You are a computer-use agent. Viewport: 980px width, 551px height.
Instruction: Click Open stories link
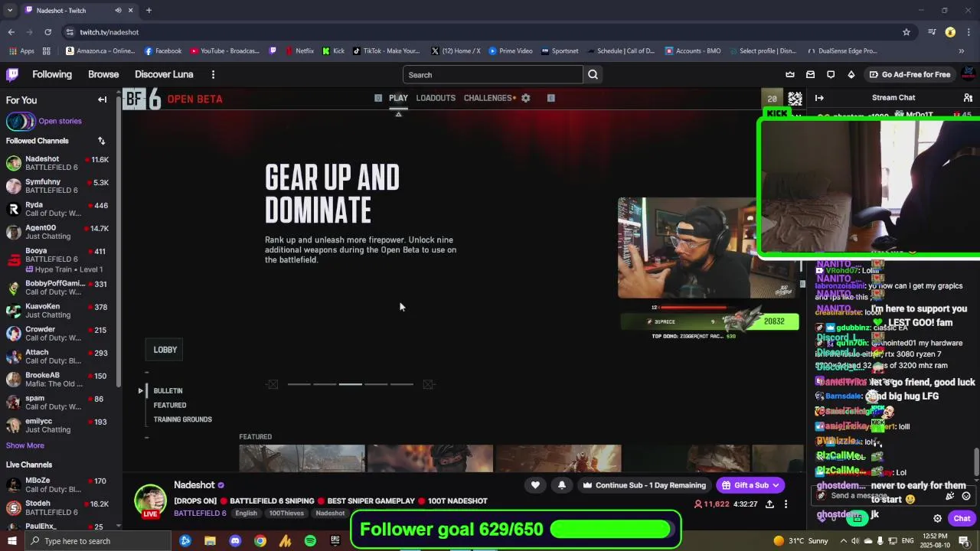tap(60, 121)
